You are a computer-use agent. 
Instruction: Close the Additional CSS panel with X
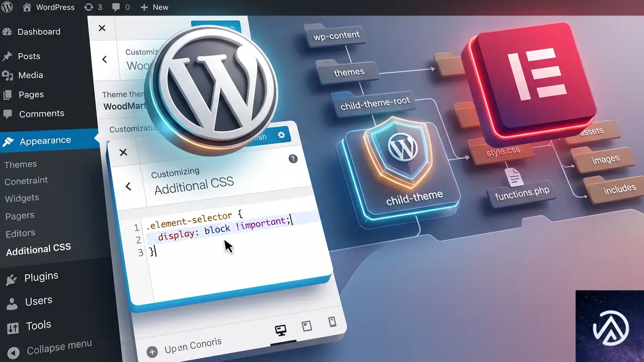pyautogui.click(x=123, y=152)
